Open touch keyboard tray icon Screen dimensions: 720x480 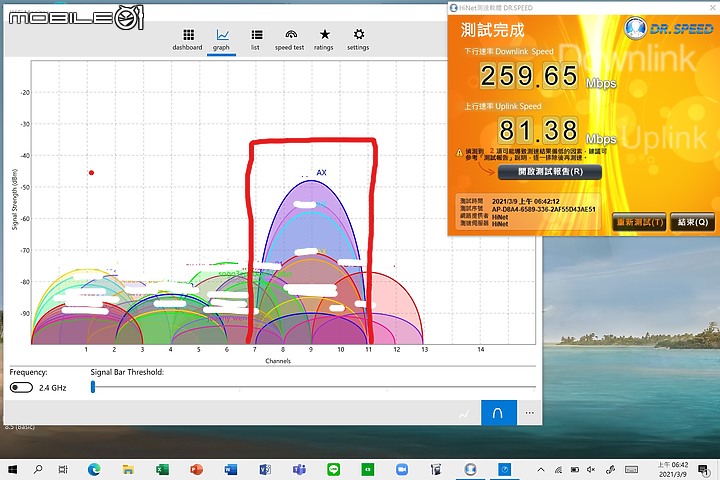point(631,469)
